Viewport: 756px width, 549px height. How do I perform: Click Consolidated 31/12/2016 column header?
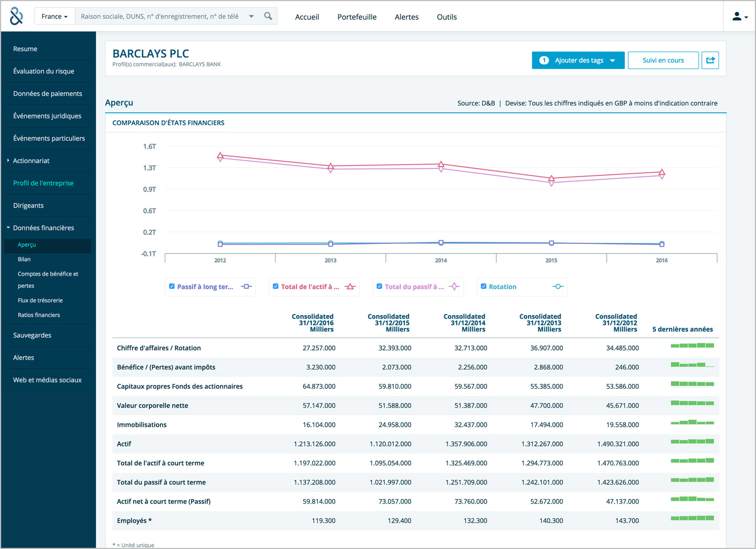[313, 323]
